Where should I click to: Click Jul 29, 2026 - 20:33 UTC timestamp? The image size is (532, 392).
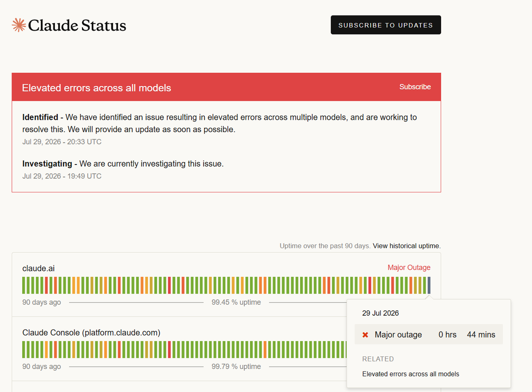click(62, 142)
